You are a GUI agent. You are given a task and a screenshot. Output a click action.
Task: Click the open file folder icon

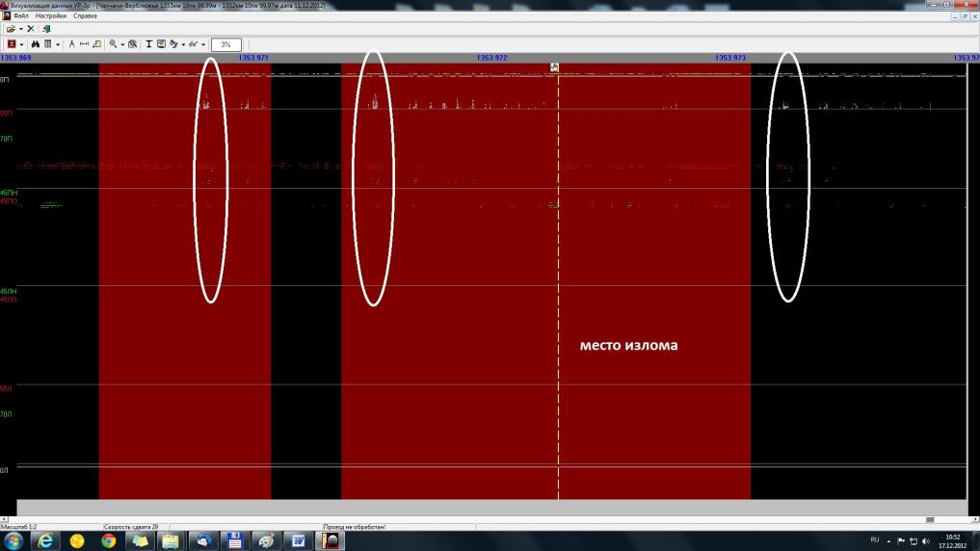(x=10, y=29)
